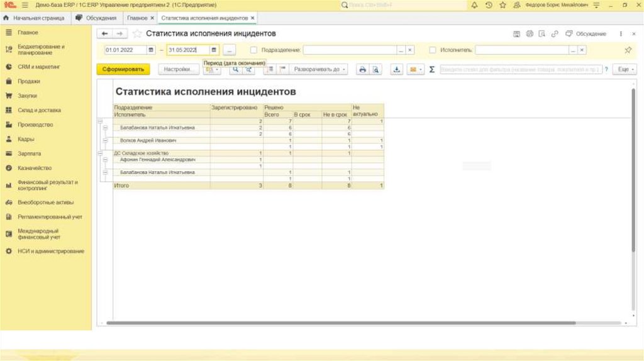Collapse the ДС Складское хозяйство group
Image resolution: width=644 pixels, height=361 pixels.
(99, 153)
